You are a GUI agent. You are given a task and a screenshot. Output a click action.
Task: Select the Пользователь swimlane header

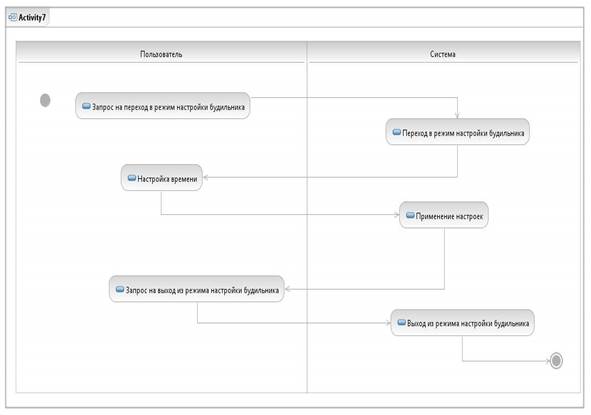(x=161, y=54)
